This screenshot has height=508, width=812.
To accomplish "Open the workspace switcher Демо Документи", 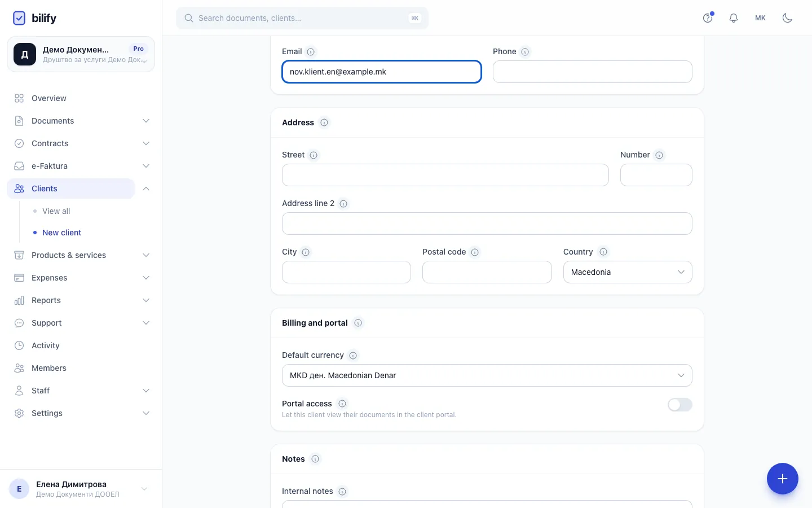I will (81, 54).
